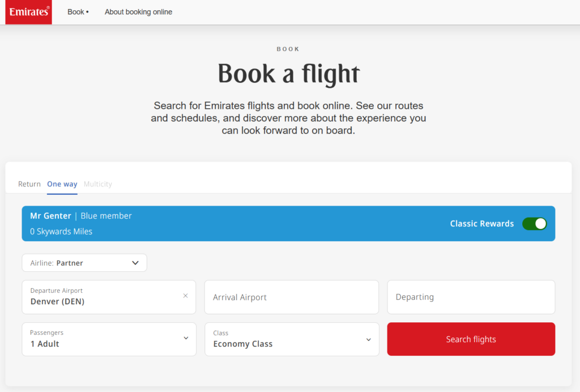This screenshot has width=580, height=392.
Task: Select the One way tab
Action: [62, 184]
